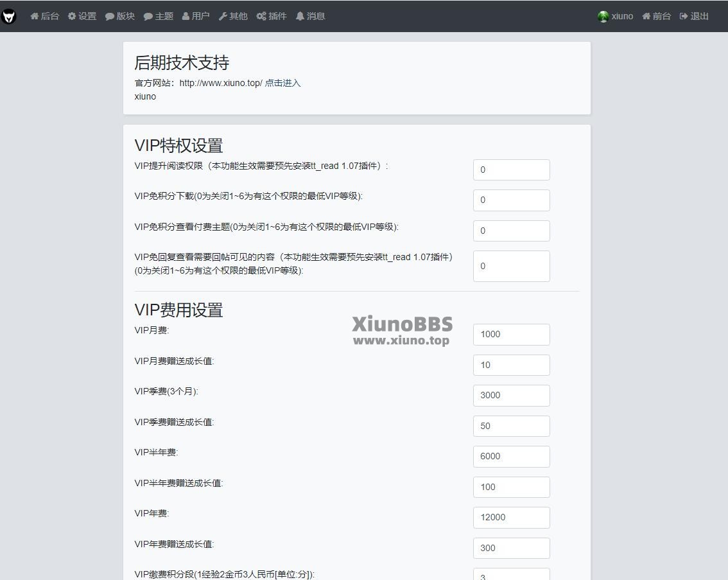Select the 其他 wrench menu item
The image size is (728, 580).
tap(233, 16)
